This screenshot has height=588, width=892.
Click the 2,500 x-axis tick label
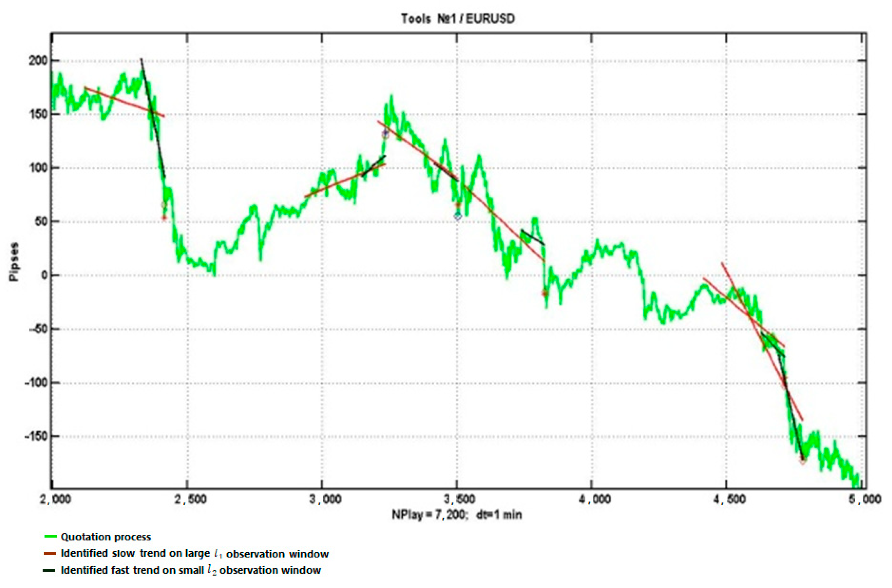[190, 499]
